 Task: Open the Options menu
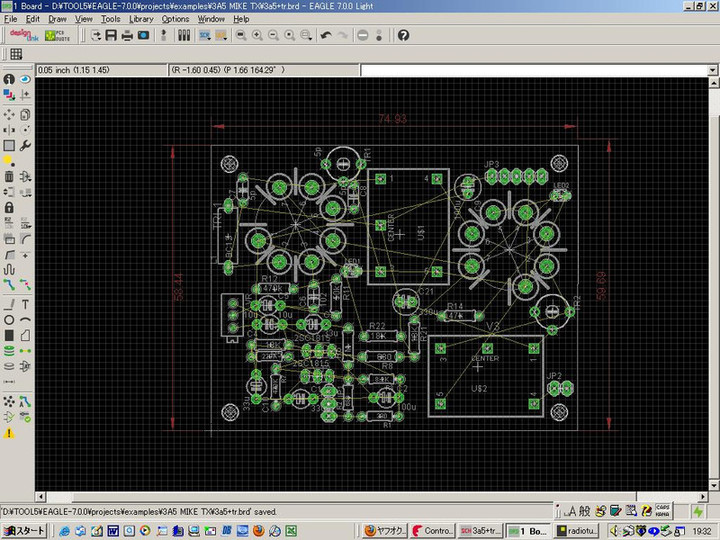pyautogui.click(x=175, y=19)
